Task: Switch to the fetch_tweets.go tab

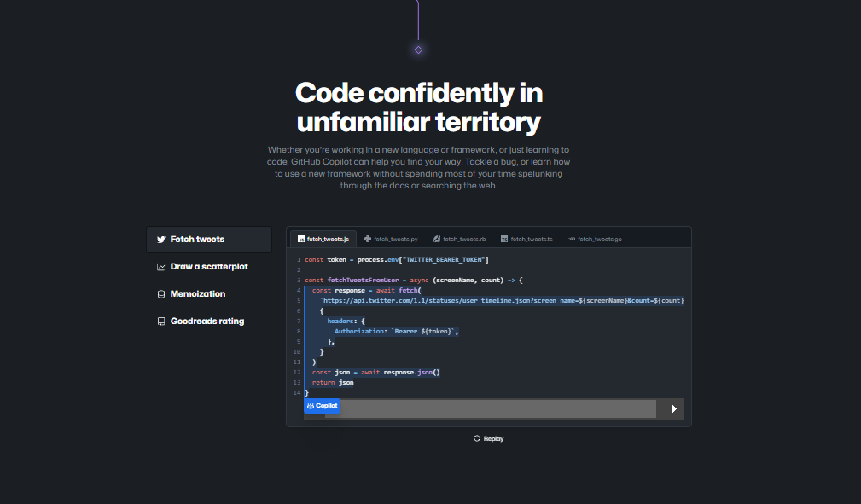Action: (596, 239)
